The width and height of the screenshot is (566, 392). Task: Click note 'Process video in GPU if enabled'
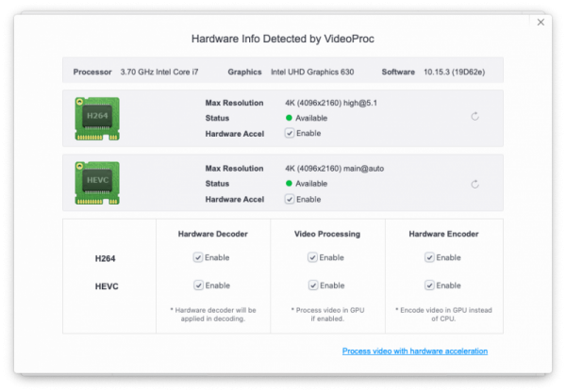pos(327,314)
